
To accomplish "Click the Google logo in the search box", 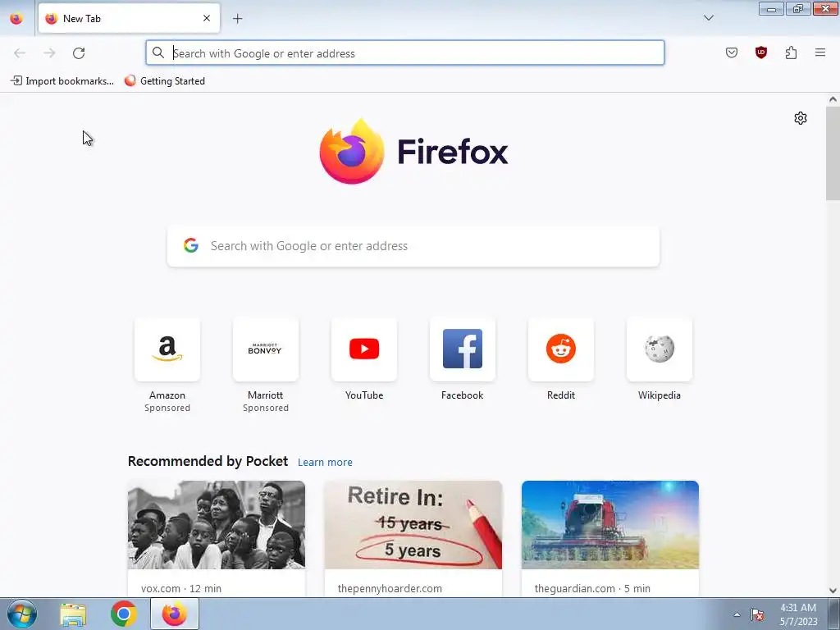I will click(191, 245).
